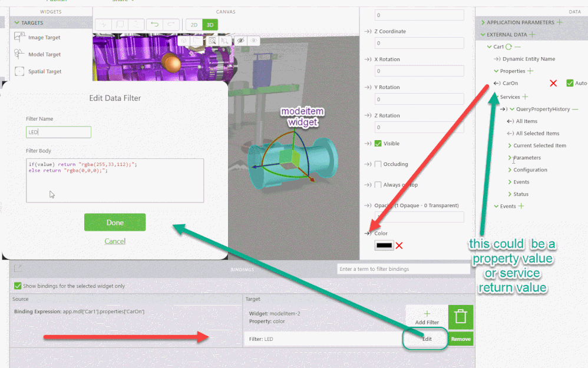
Task: Collapse the Properties node
Action: point(496,71)
